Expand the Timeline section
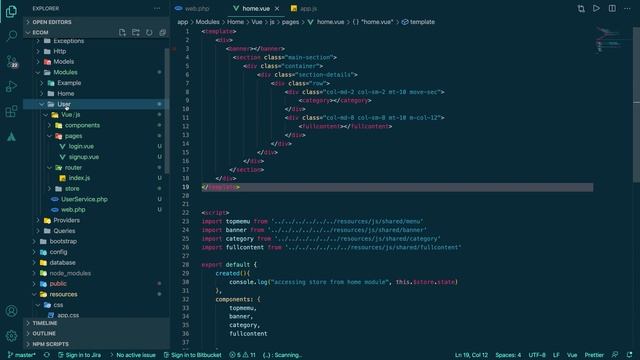Screen dimensions: 640x360 [96, 323]
